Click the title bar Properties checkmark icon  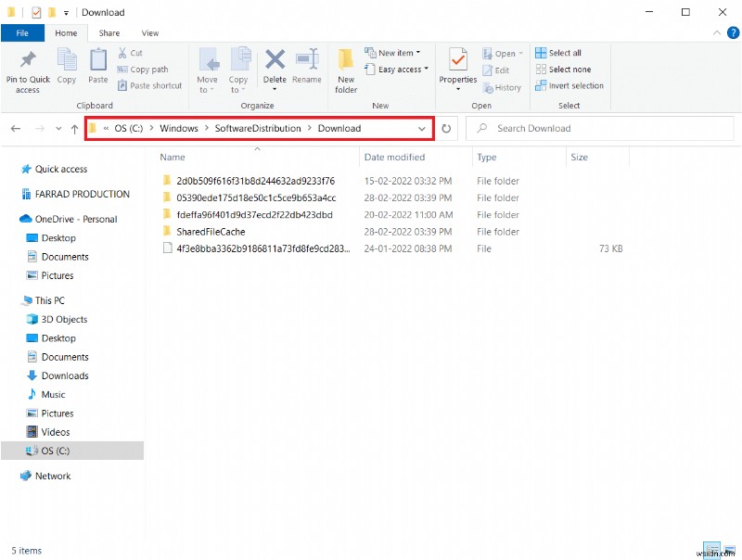(36, 12)
